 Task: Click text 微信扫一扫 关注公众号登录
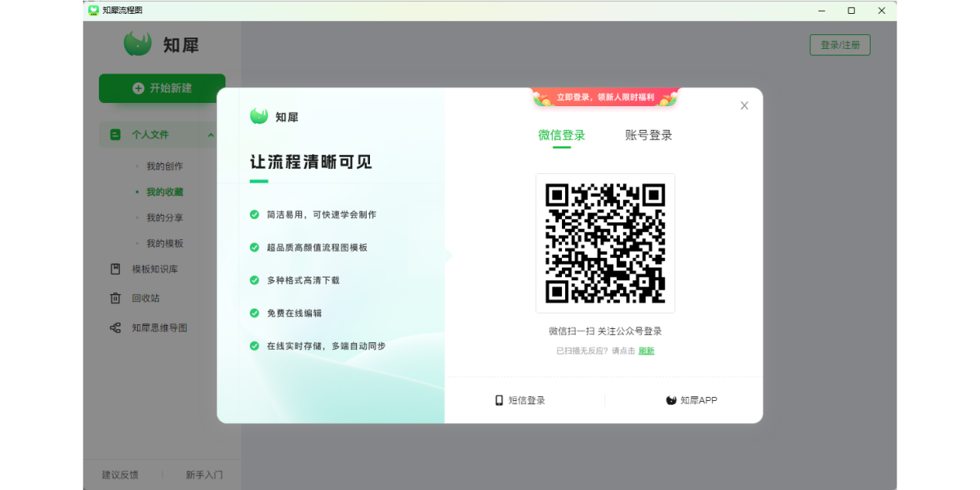tap(605, 332)
